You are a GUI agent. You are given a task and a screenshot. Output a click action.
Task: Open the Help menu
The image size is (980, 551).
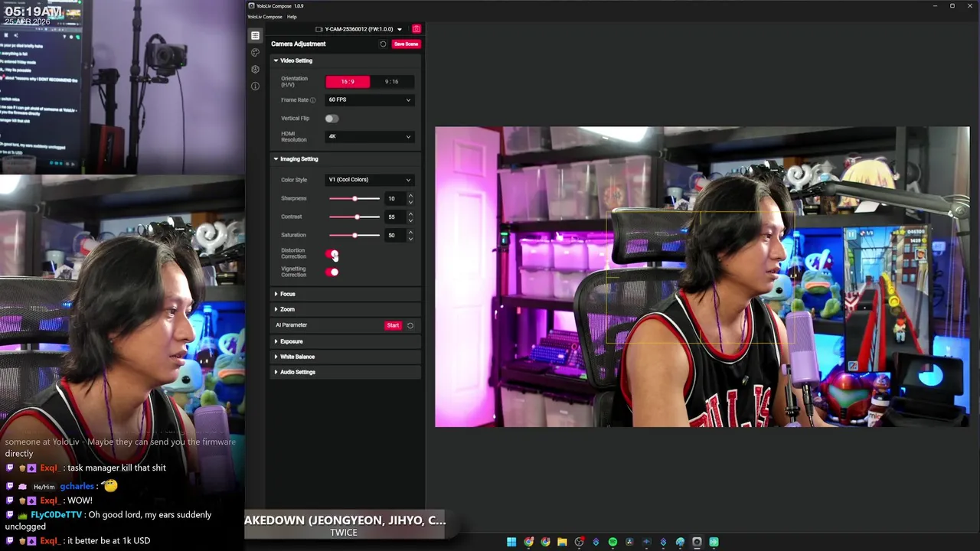tap(292, 17)
